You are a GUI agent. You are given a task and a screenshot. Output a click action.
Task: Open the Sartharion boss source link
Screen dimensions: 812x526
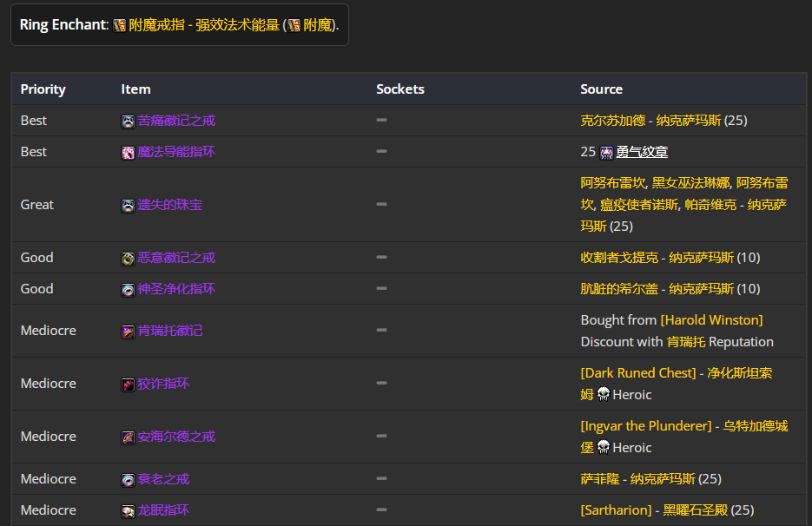point(616,510)
